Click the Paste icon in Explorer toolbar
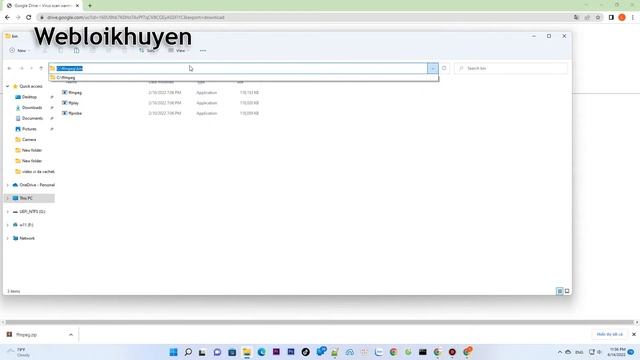This screenshot has height=360, width=640. 76,50
